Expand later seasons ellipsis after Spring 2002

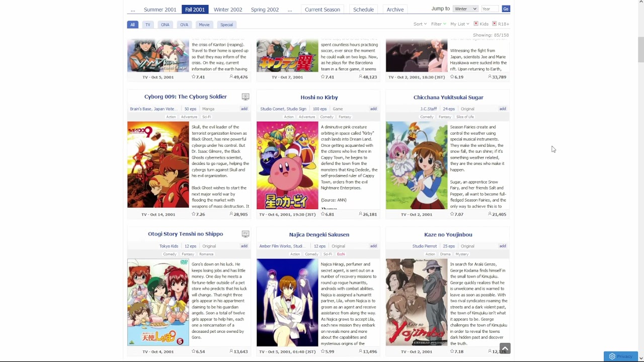tap(290, 10)
